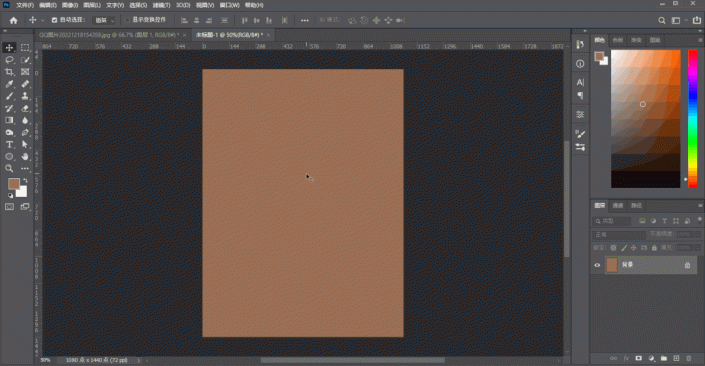Select the Path Selection arrow tool
705x366 pixels.
[25, 145]
